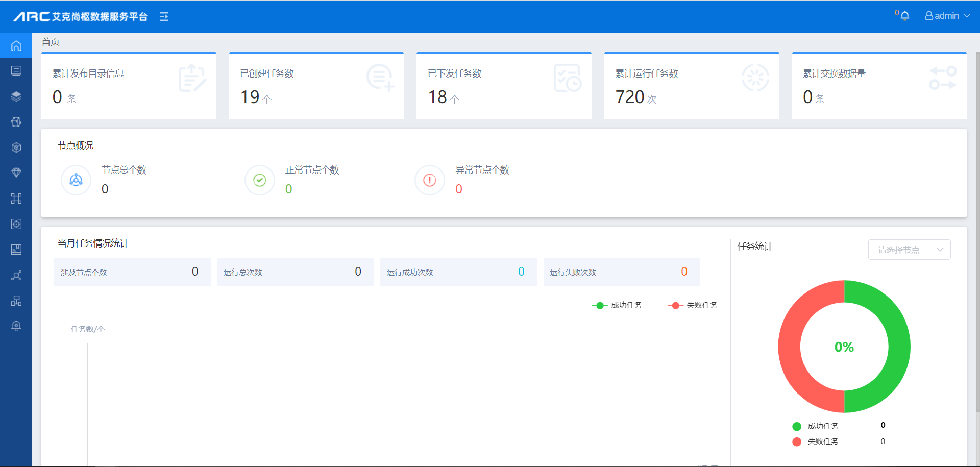Click the 已创建任务数 statistics card

click(x=316, y=86)
